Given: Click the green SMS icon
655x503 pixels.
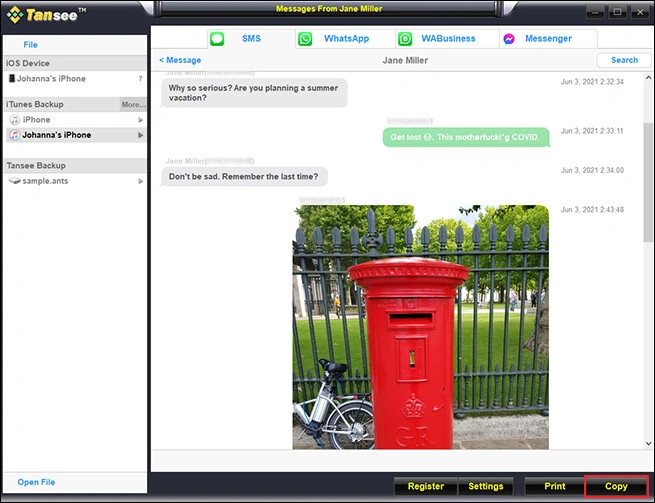Looking at the screenshot, I should coord(217,39).
